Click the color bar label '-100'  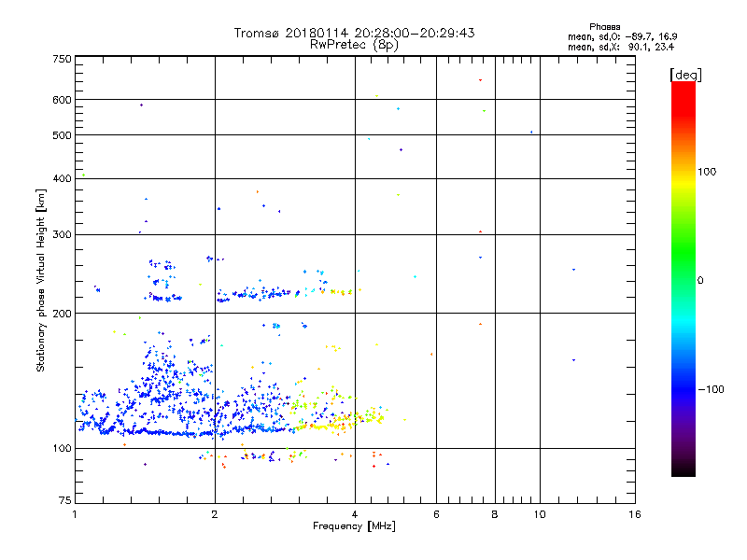712,389
